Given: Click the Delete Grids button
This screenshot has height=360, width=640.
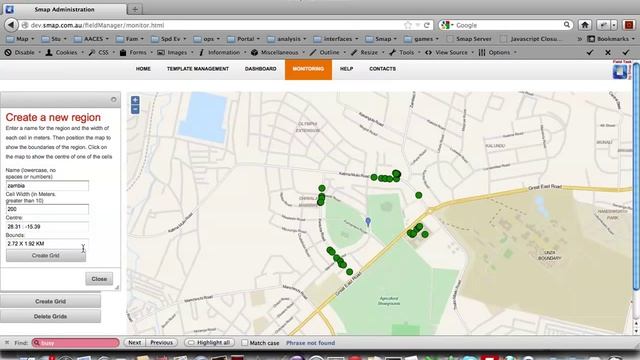Looking at the screenshot, I should click(50, 316).
